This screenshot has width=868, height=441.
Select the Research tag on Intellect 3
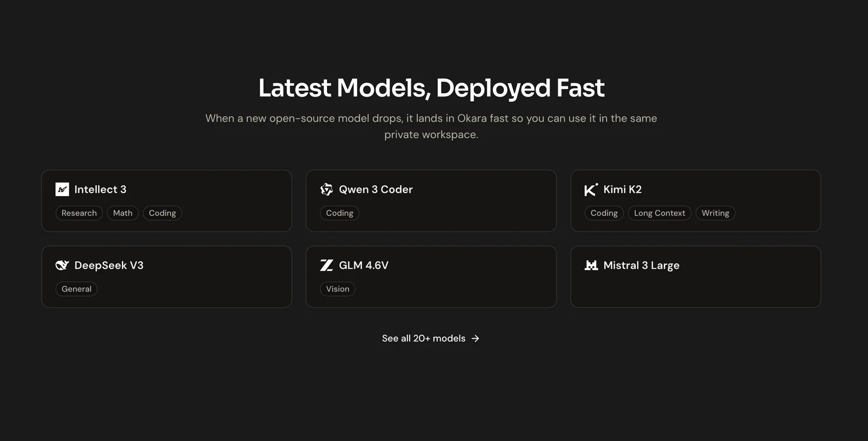click(79, 213)
